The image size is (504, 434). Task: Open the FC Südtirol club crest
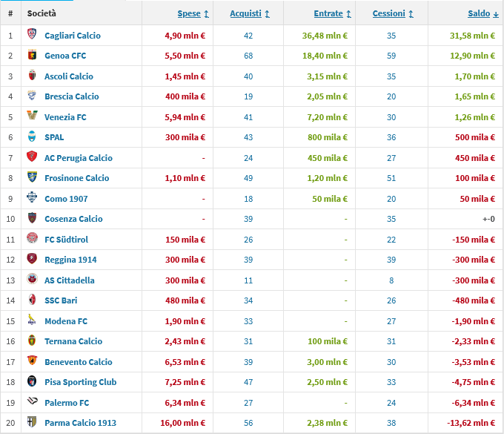point(32,238)
